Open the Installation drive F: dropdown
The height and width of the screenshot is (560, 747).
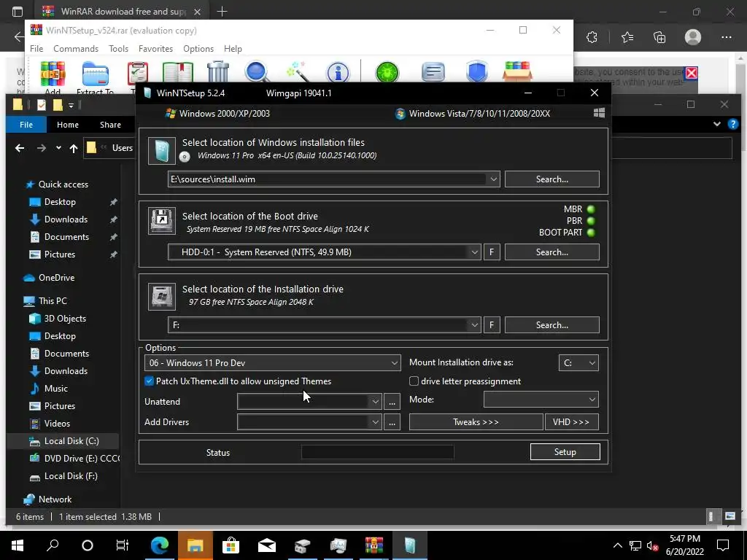click(x=474, y=324)
